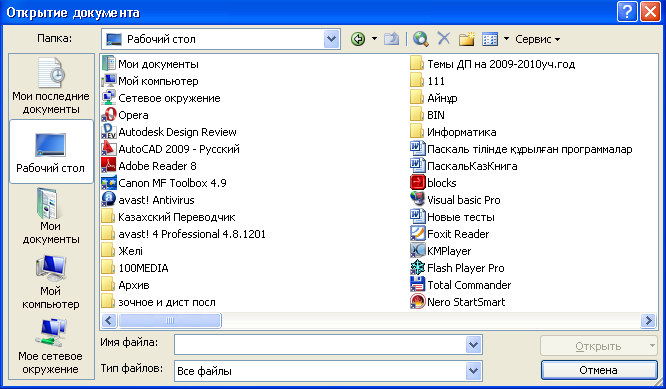Screen dimensions: 666x389
Task: Select Паскаль тілінде құрылған программалар document
Action: [522, 149]
